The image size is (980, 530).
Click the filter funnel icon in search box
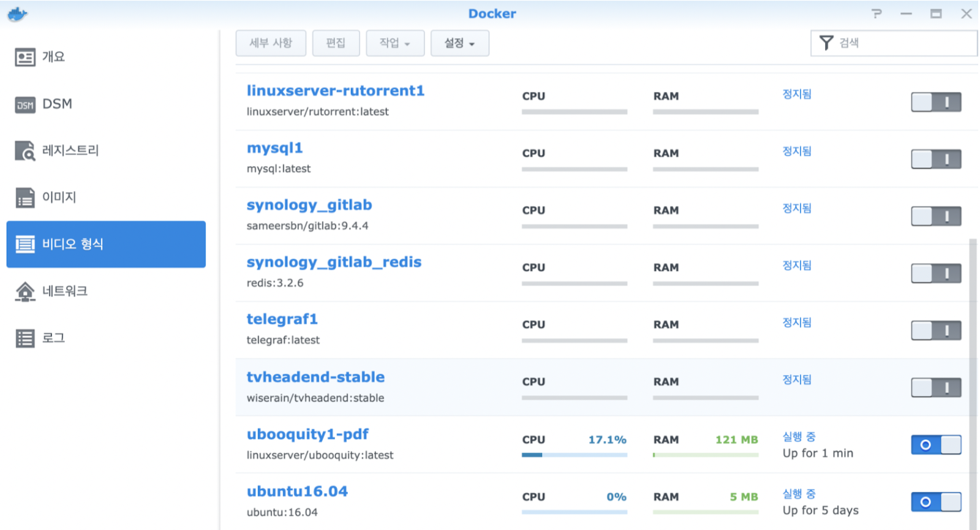coord(826,43)
